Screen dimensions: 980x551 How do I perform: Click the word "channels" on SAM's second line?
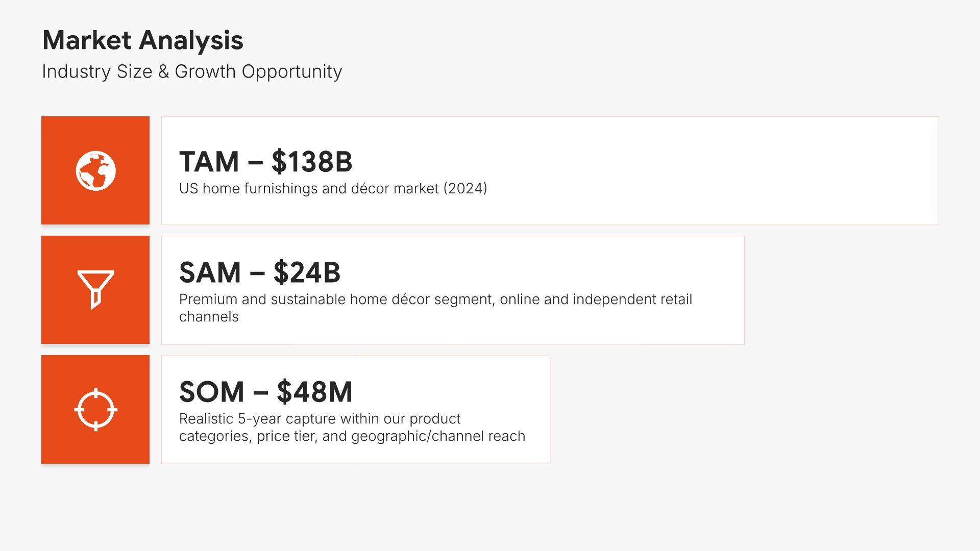pyautogui.click(x=209, y=317)
